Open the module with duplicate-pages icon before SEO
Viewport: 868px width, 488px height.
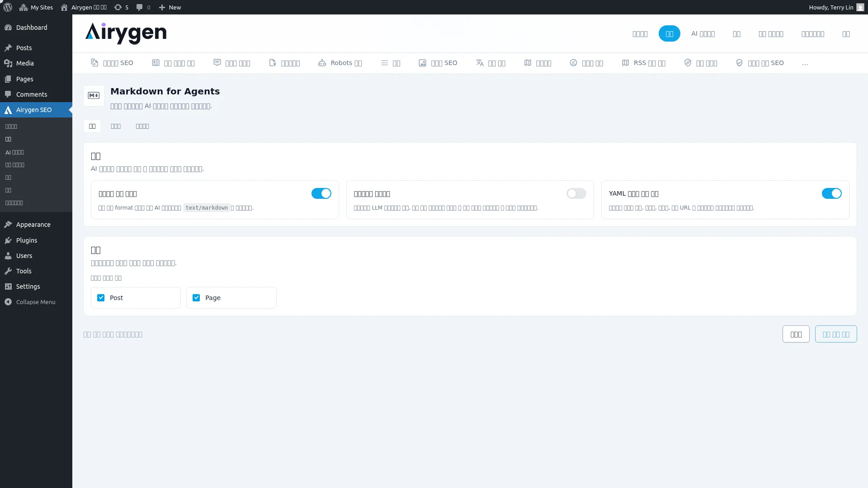click(x=112, y=63)
